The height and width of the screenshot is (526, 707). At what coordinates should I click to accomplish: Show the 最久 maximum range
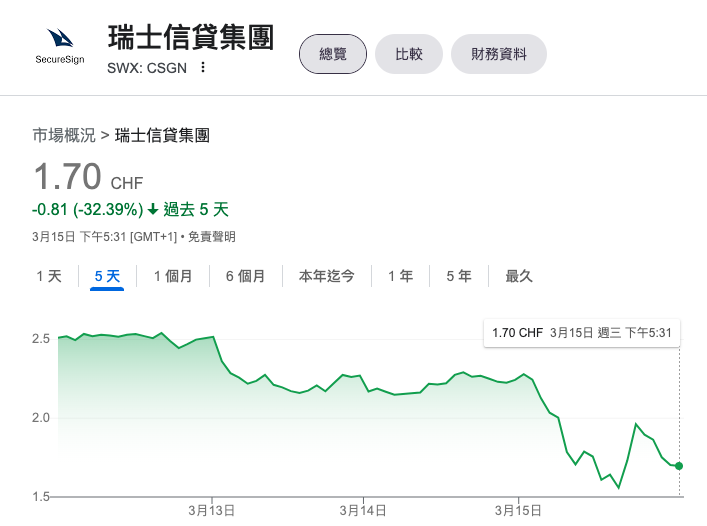click(x=519, y=276)
